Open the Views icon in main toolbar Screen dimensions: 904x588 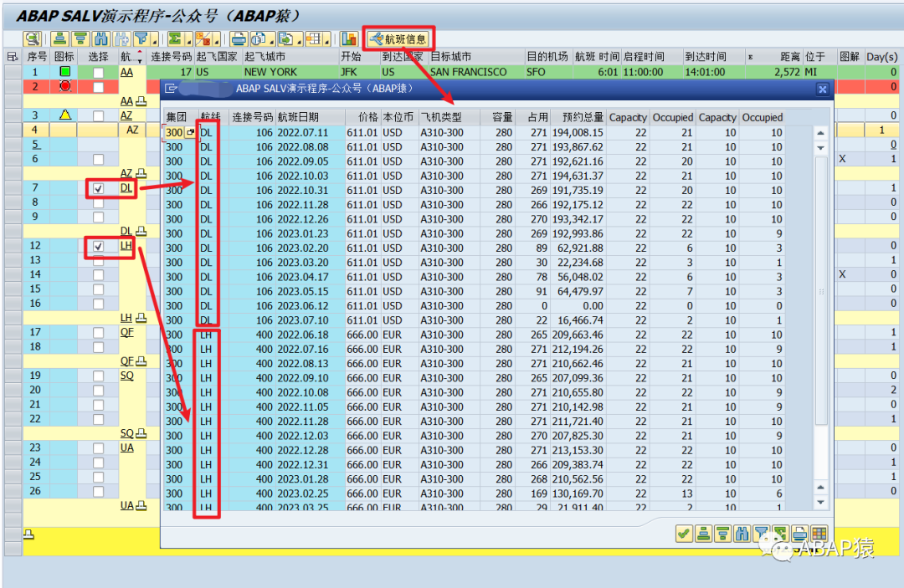pos(259,39)
